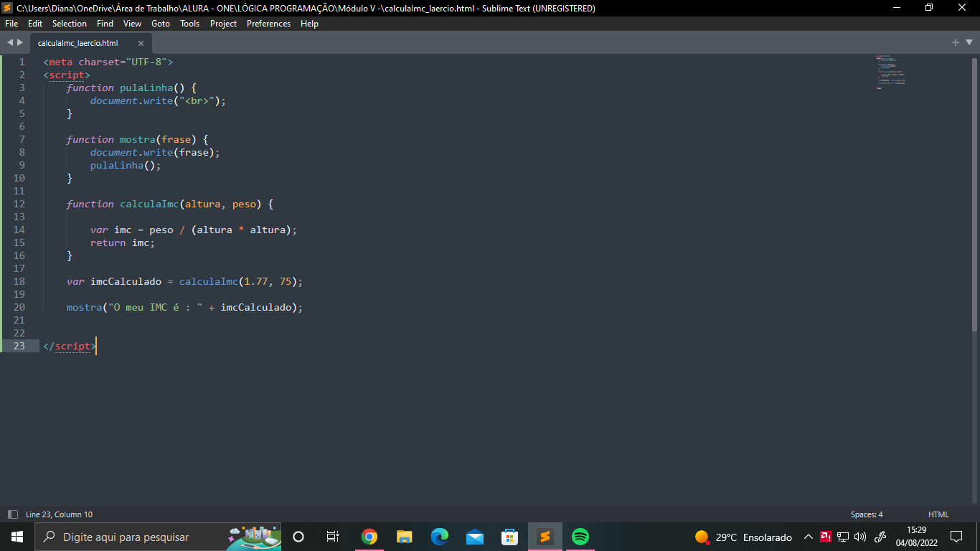Viewport: 980px width, 551px height.
Task: Open the View menu
Action: 132,24
